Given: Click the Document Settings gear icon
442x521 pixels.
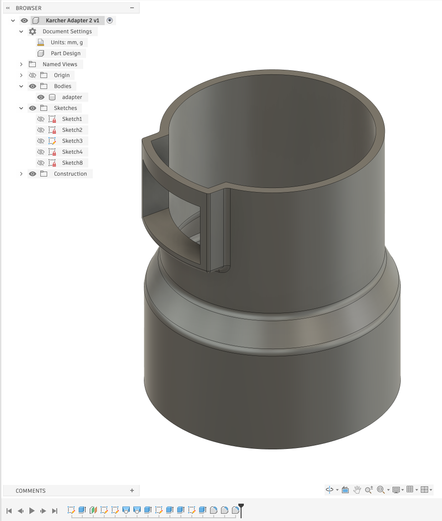Looking at the screenshot, I should tap(32, 31).
